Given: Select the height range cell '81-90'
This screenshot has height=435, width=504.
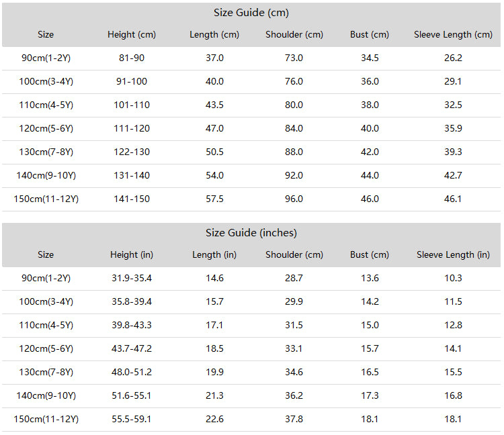Looking at the screenshot, I should pos(132,58).
